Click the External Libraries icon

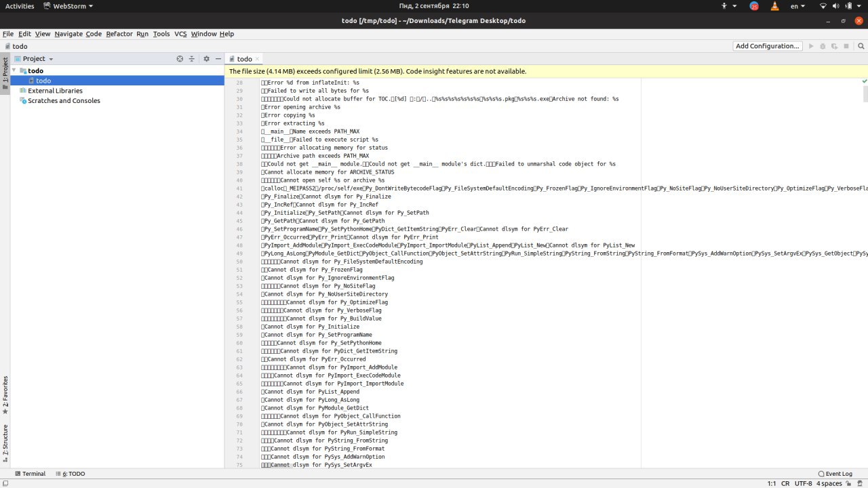pyautogui.click(x=23, y=91)
